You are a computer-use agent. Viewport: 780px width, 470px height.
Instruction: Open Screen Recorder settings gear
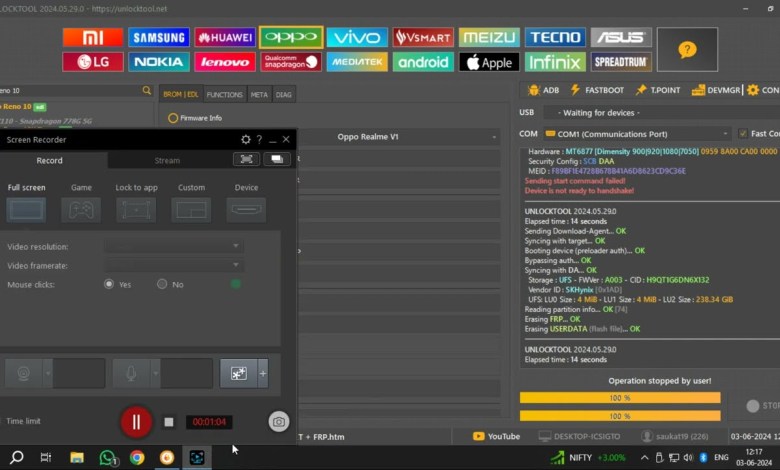point(246,140)
